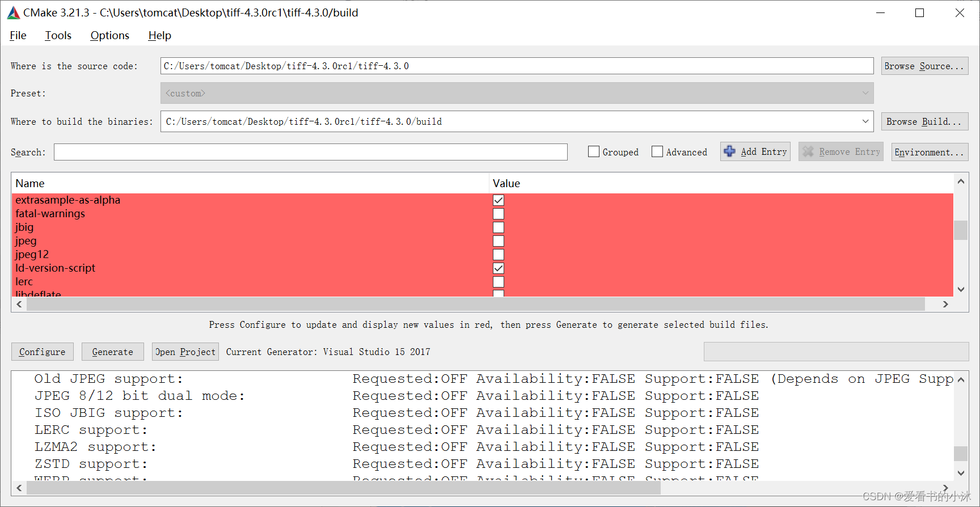Uncheck the ld-version-script checkbox
The image size is (980, 507).
(x=499, y=268)
